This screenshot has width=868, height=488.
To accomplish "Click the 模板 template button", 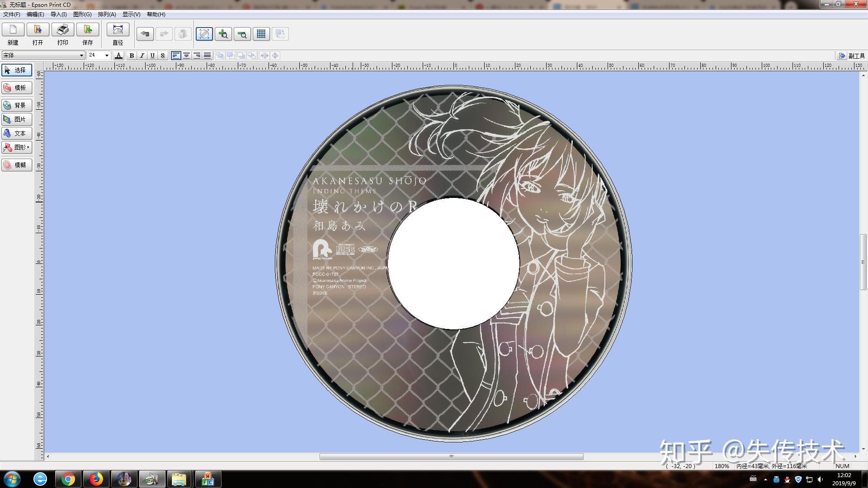I will tap(17, 88).
